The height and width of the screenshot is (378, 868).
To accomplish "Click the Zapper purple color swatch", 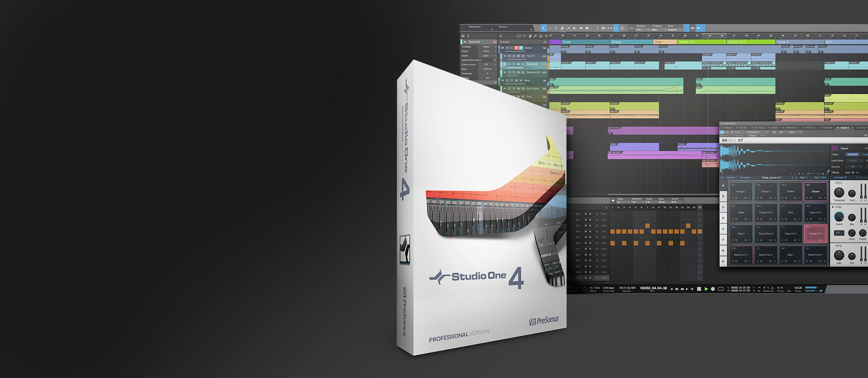I will [835, 148].
